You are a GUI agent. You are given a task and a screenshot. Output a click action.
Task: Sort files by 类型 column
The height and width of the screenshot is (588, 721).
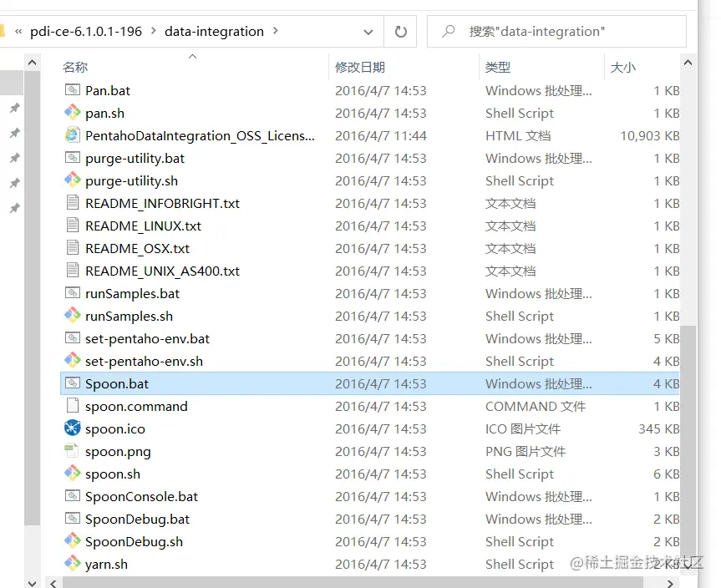(x=498, y=67)
